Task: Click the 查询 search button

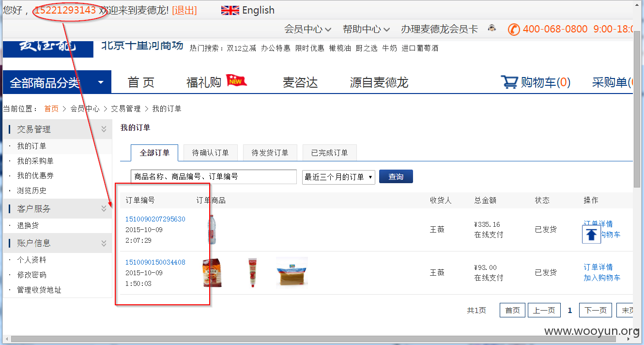Action: pyautogui.click(x=396, y=176)
